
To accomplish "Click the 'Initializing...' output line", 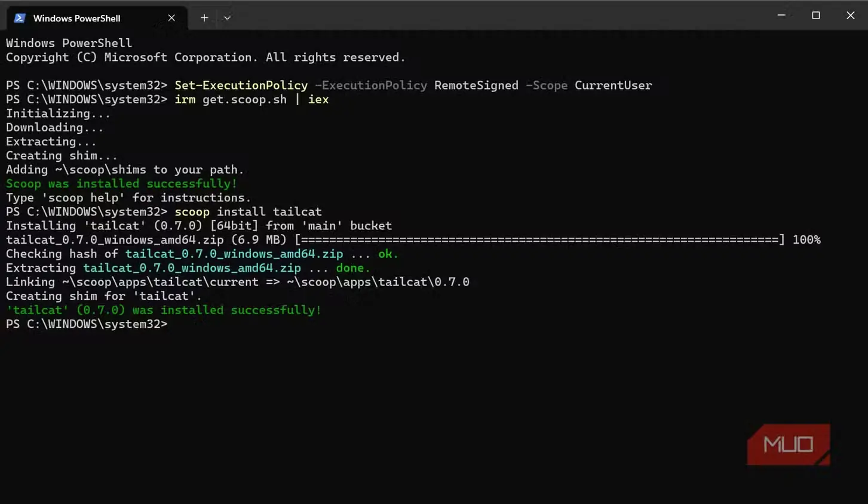I will tap(58, 113).
